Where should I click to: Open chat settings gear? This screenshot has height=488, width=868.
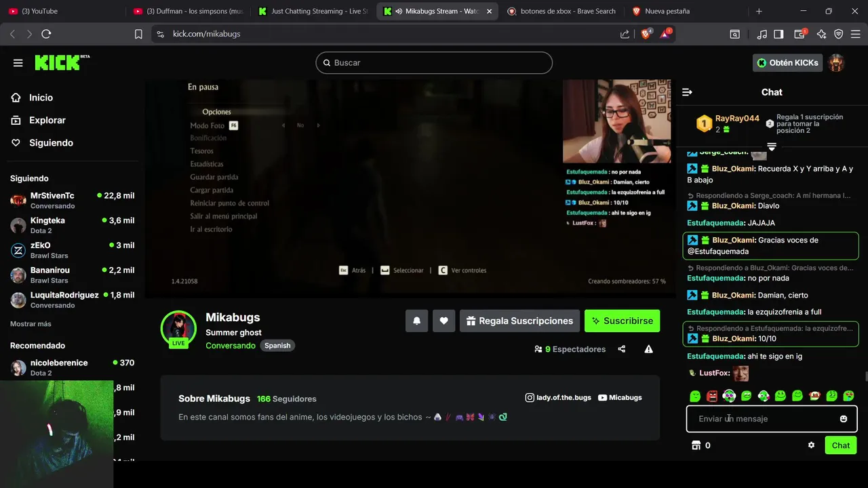click(x=811, y=445)
